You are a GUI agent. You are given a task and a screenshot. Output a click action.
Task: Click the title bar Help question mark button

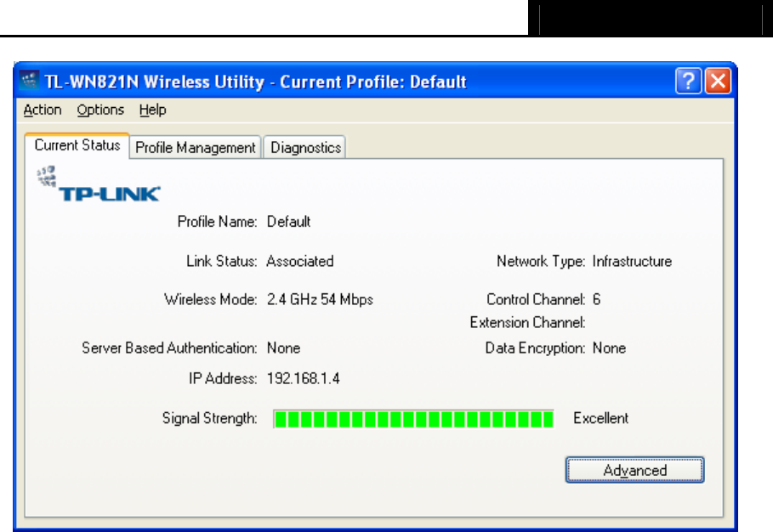tap(688, 81)
